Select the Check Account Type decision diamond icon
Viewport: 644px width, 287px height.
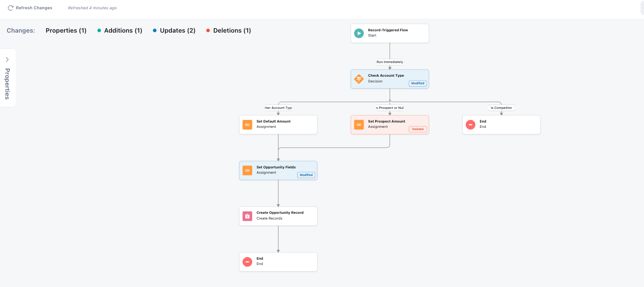click(359, 79)
